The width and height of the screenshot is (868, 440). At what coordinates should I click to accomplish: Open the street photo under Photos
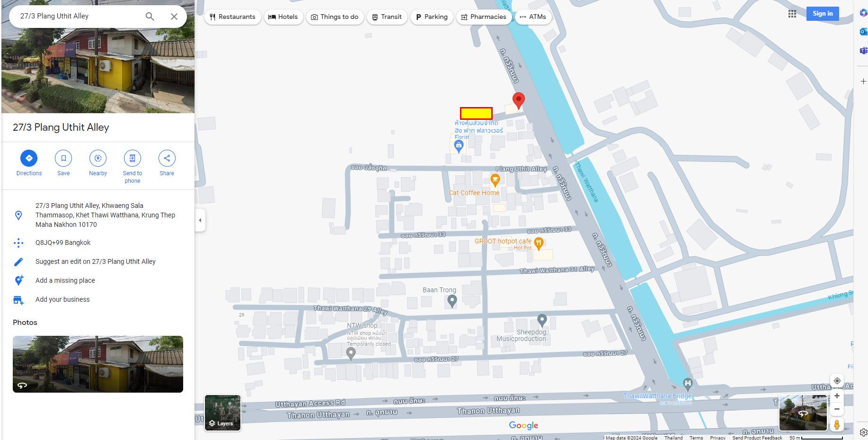click(98, 364)
